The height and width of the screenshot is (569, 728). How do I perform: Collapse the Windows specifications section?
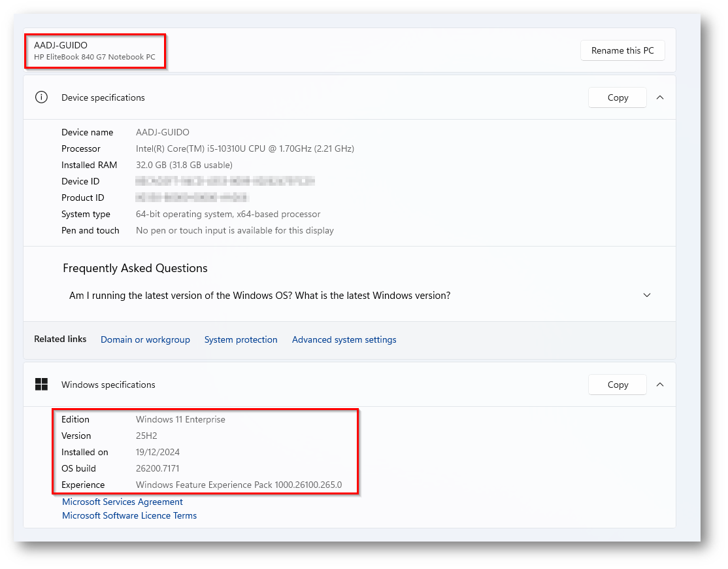point(659,385)
